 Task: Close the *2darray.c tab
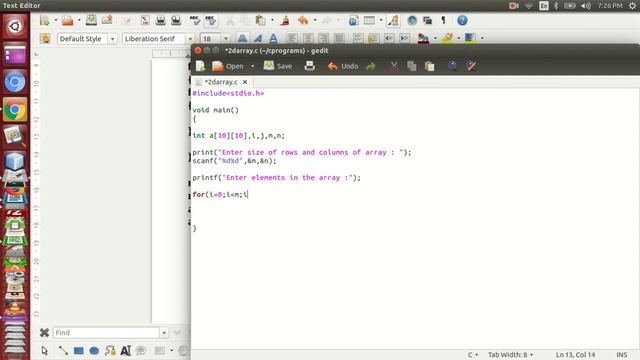pos(245,82)
